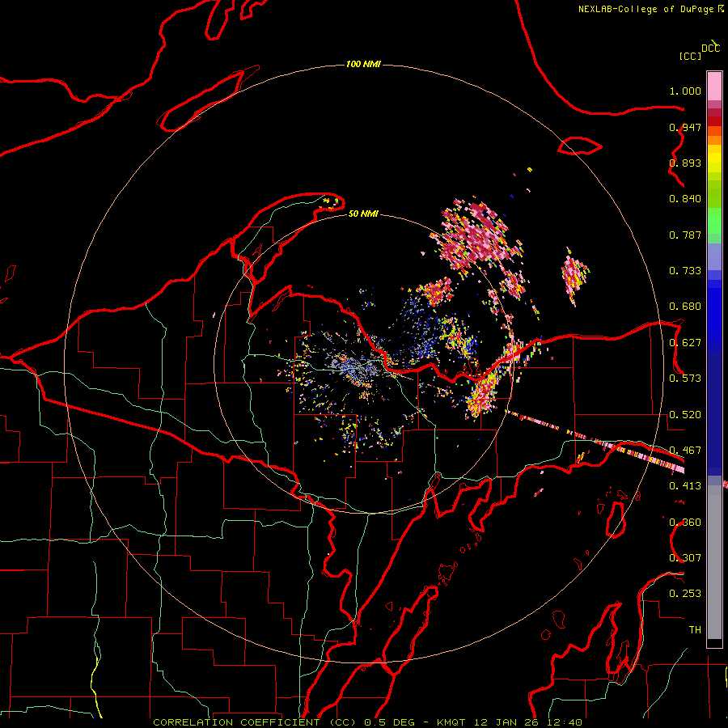This screenshot has width=728, height=728.
Task: Click the 0.520 legend value
Action: tap(685, 415)
